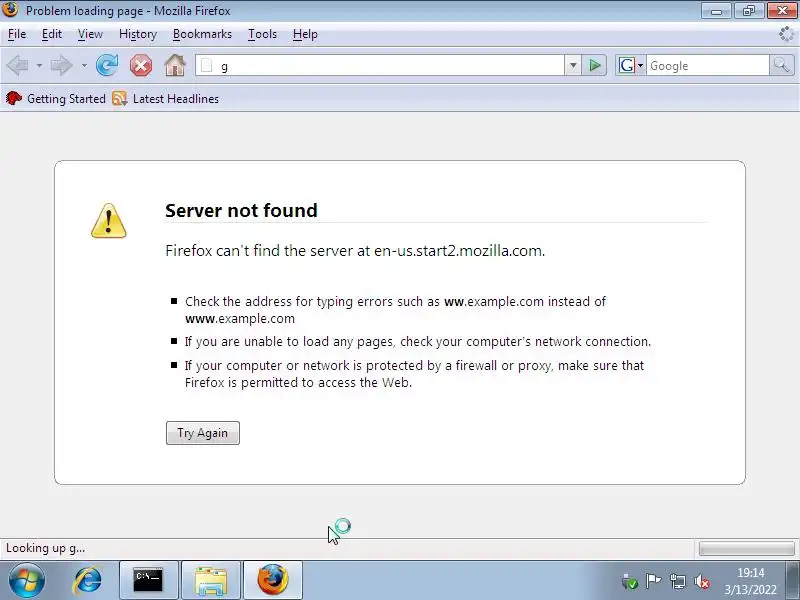Switch to Command Prompt in taskbar
Viewport: 800px width, 600px height.
click(148, 581)
